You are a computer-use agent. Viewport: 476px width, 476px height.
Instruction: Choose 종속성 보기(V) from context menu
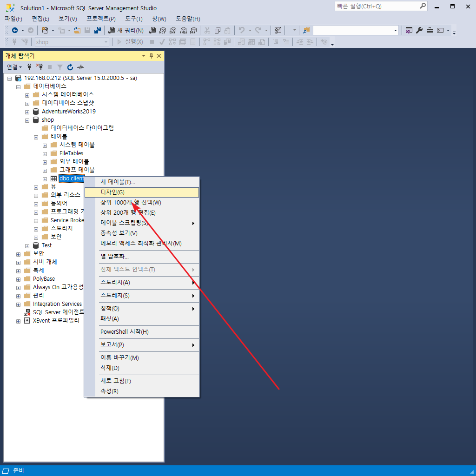pyautogui.click(x=142, y=233)
